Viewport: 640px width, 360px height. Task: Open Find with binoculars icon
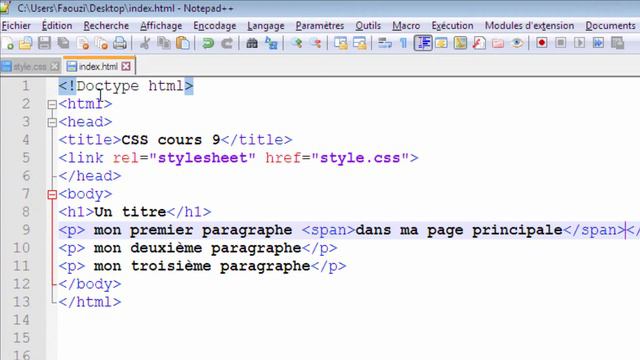point(252,43)
